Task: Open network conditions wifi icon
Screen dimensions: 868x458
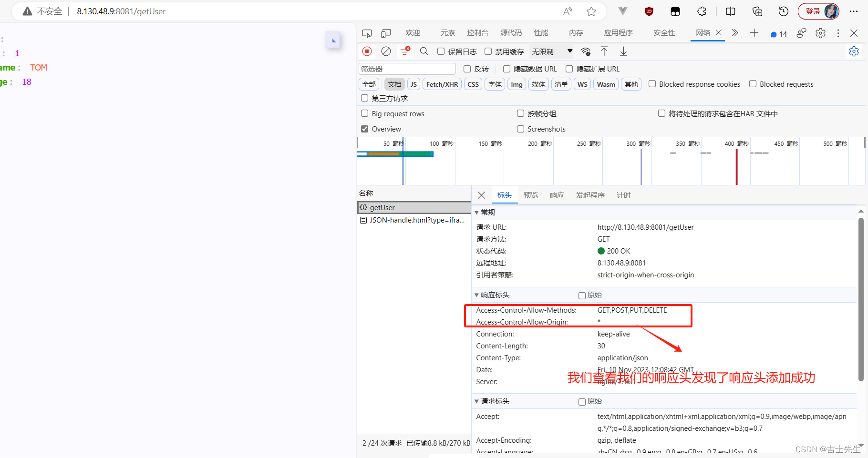Action: (x=586, y=51)
